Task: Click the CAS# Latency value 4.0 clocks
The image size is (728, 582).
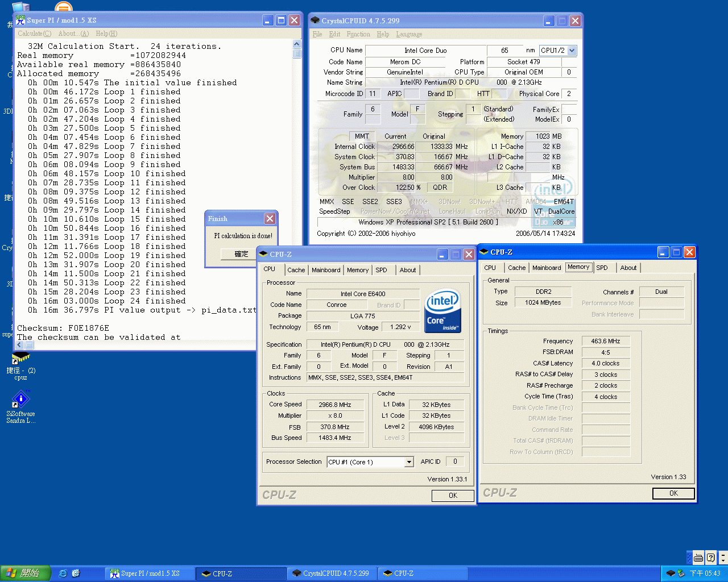Action: [605, 363]
